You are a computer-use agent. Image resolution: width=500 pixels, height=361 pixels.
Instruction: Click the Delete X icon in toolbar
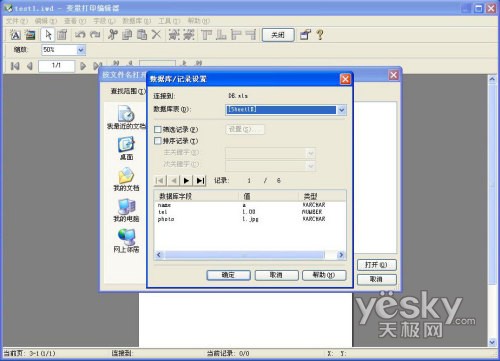click(x=156, y=35)
